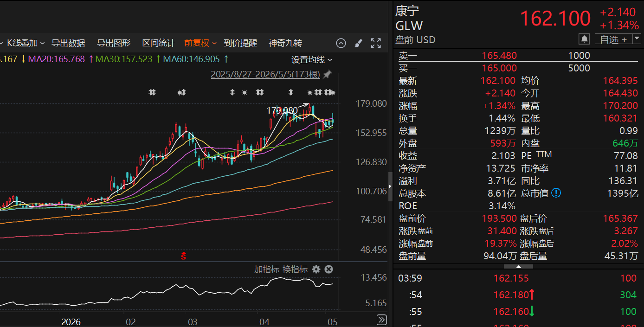Click 区间统计 in the chart toolbar

pos(159,43)
